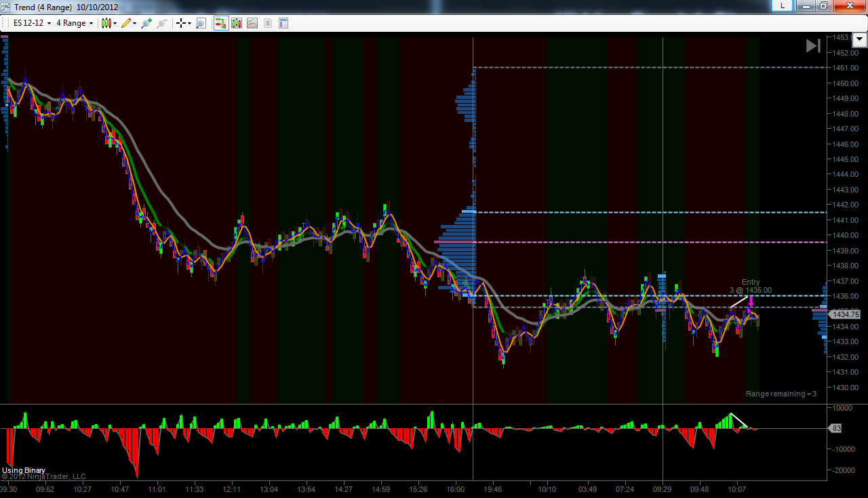Open the 4 Range interval dropdown

(75, 23)
